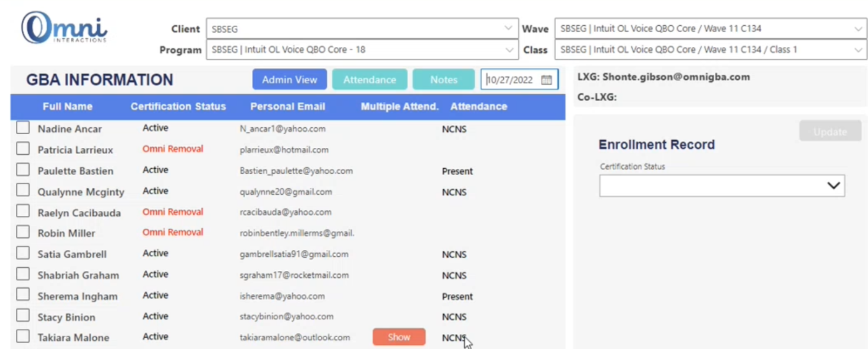Click the Full Name column header
868x349 pixels.
67,106
